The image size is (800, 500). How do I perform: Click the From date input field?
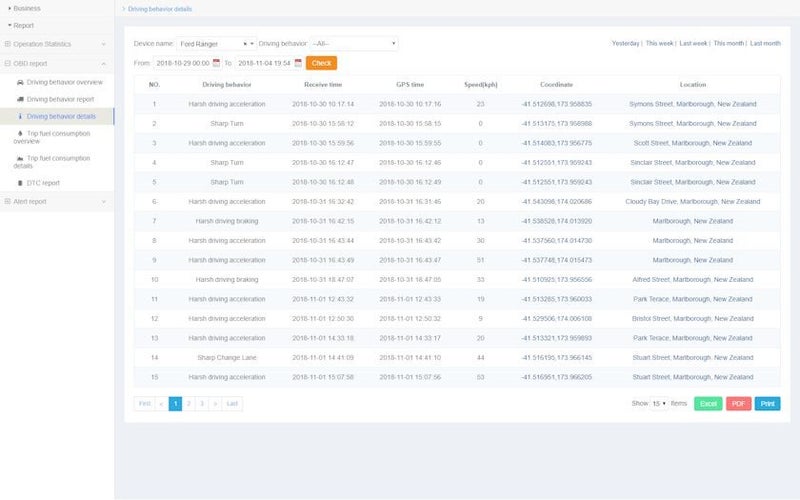178,63
